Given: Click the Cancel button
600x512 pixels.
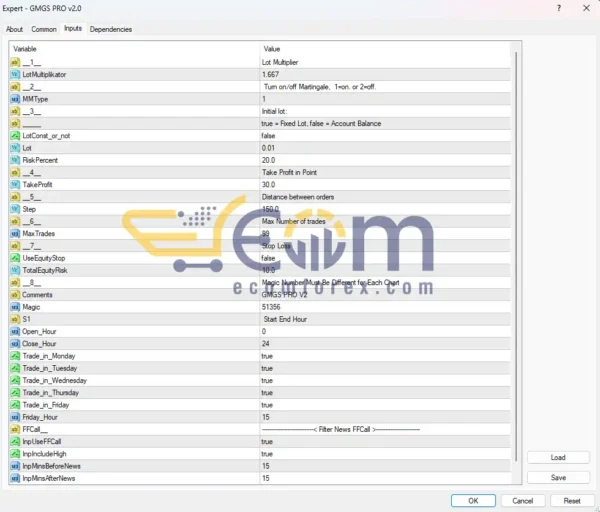Looking at the screenshot, I should 523,501.
